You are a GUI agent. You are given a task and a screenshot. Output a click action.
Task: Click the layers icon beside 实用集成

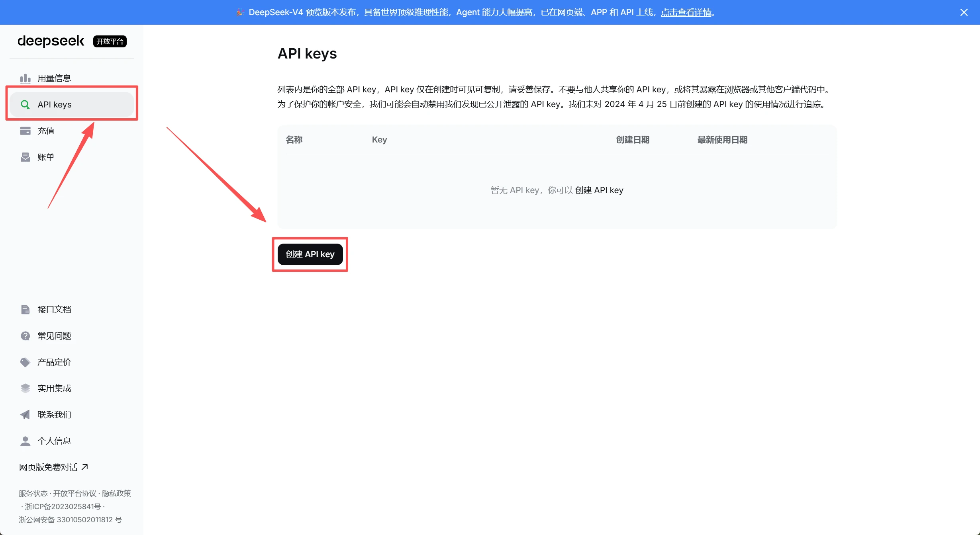25,388
